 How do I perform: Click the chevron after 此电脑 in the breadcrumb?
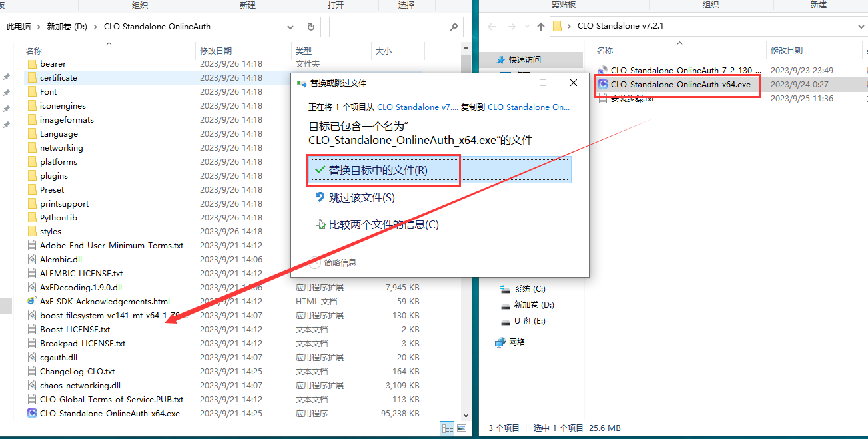tap(39, 27)
